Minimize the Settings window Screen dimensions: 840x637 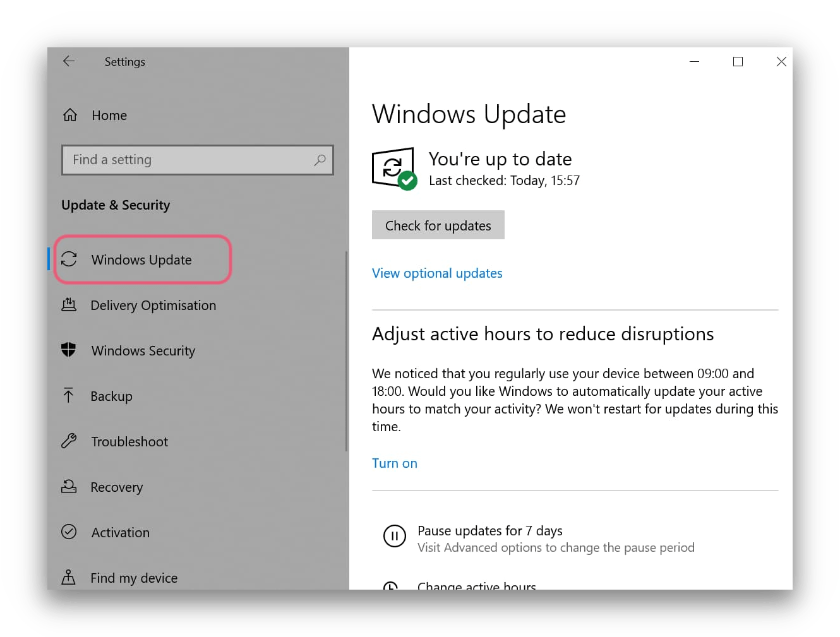pyautogui.click(x=695, y=61)
